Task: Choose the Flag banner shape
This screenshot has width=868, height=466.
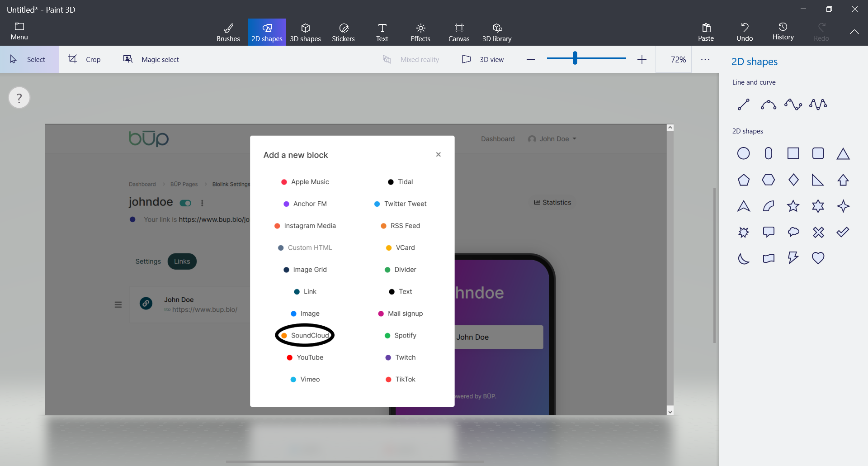Action: coord(769,258)
